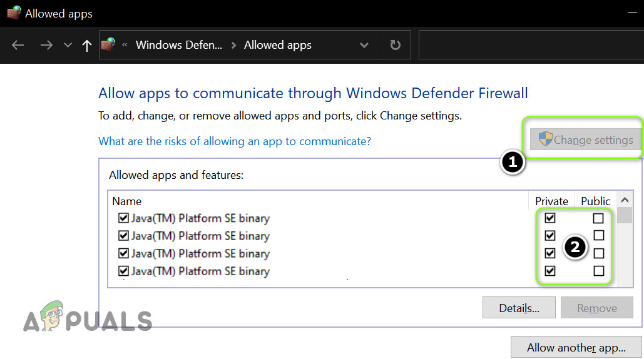Click the apps list scrollbar up arrow

coord(624,200)
